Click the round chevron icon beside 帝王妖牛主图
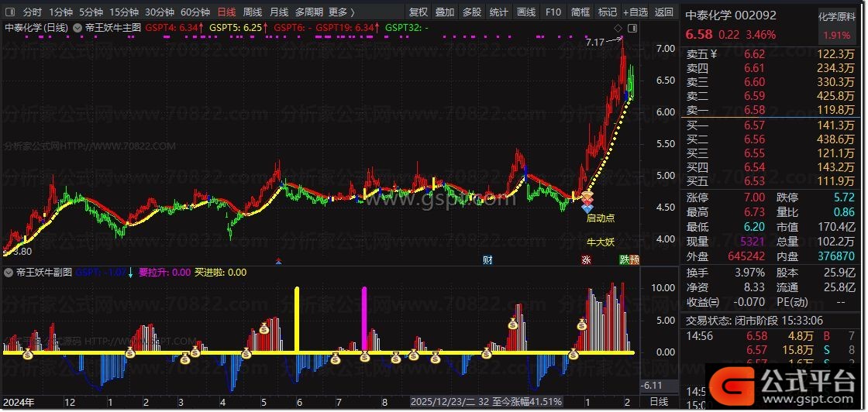This screenshot has width=868, height=412. [77, 27]
